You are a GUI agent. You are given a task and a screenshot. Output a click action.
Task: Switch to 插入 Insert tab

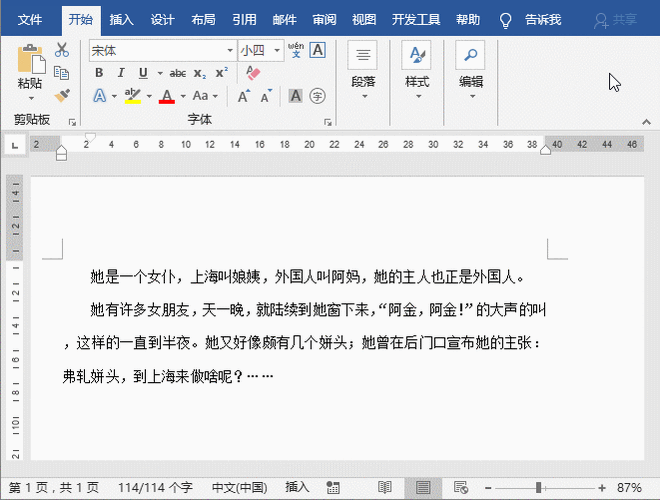click(122, 20)
